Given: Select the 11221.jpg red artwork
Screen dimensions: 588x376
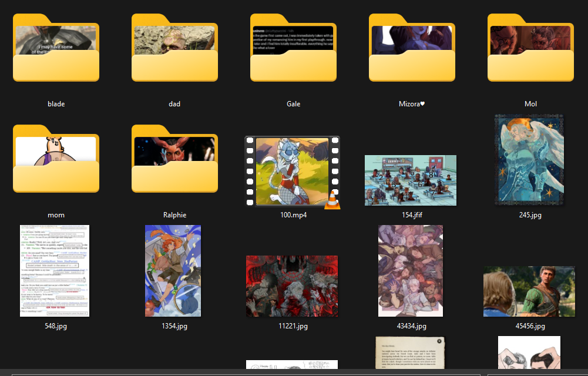Looking at the screenshot, I should [x=292, y=286].
